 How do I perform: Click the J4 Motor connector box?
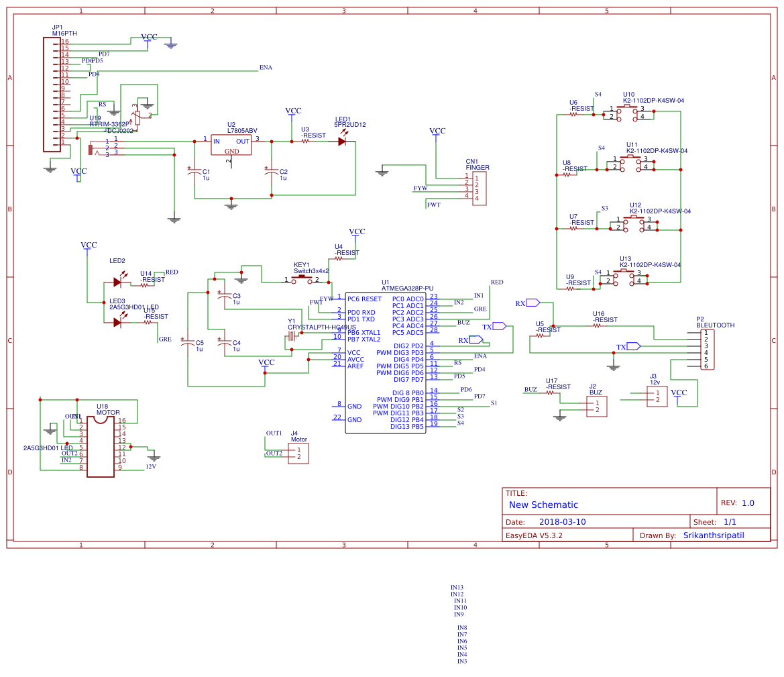[x=298, y=454]
